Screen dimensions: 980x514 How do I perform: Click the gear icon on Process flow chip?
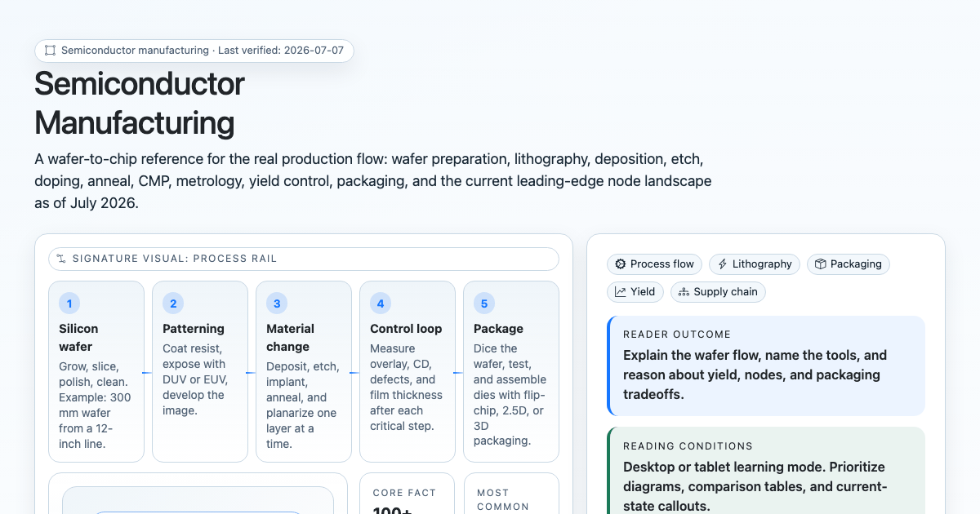point(621,264)
